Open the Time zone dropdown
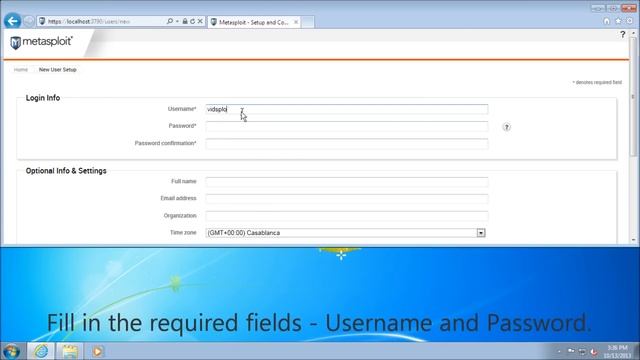The height and width of the screenshot is (360, 640). [x=346, y=233]
